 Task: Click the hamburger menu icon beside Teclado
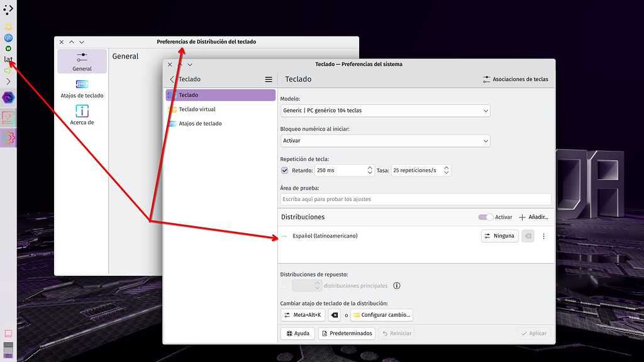[x=269, y=79]
